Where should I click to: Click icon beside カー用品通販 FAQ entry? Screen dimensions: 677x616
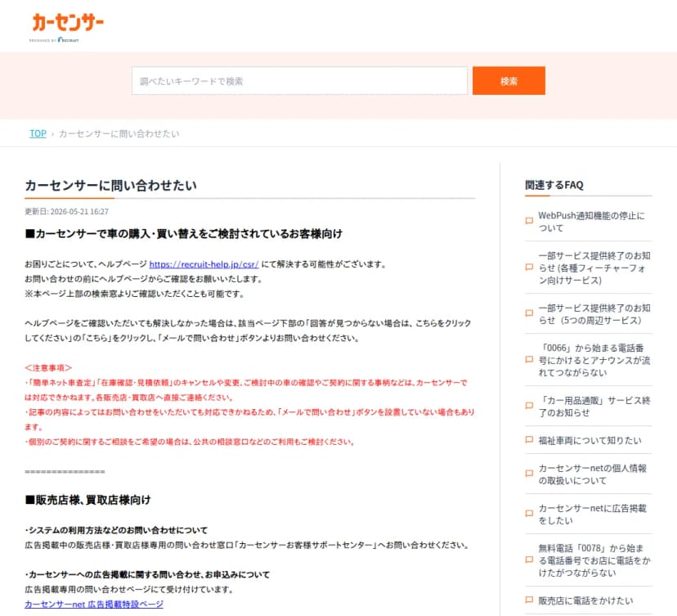[x=529, y=406]
